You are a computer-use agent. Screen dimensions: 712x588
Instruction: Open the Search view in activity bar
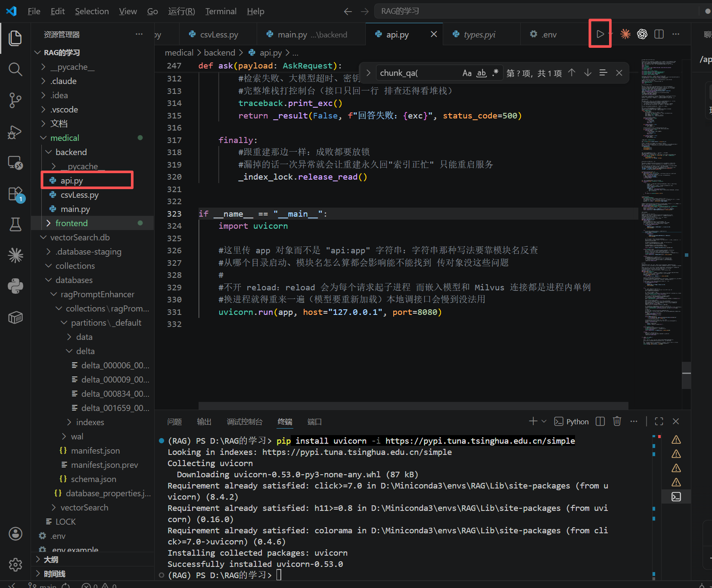(x=16, y=69)
